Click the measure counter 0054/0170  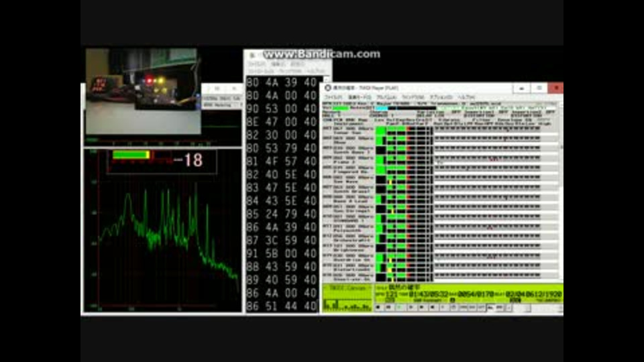coord(476,294)
